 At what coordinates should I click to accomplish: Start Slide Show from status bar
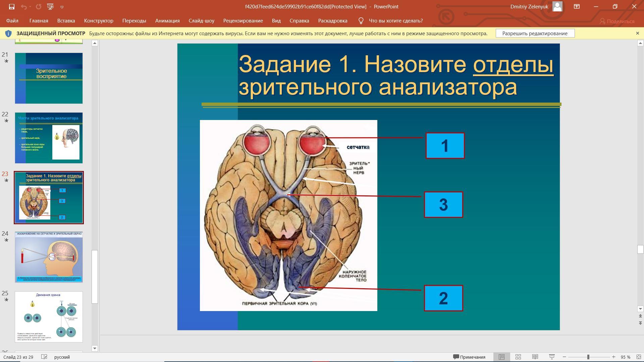(x=552, y=357)
